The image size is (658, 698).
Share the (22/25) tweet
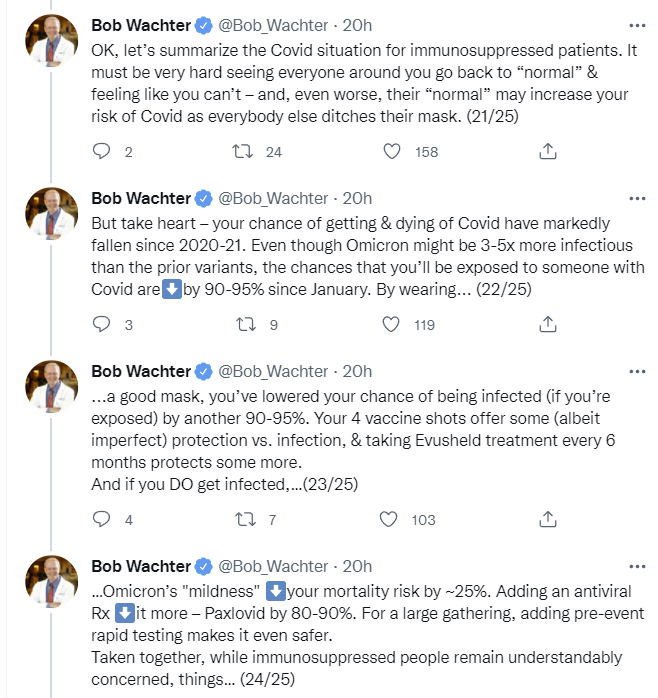coord(547,324)
